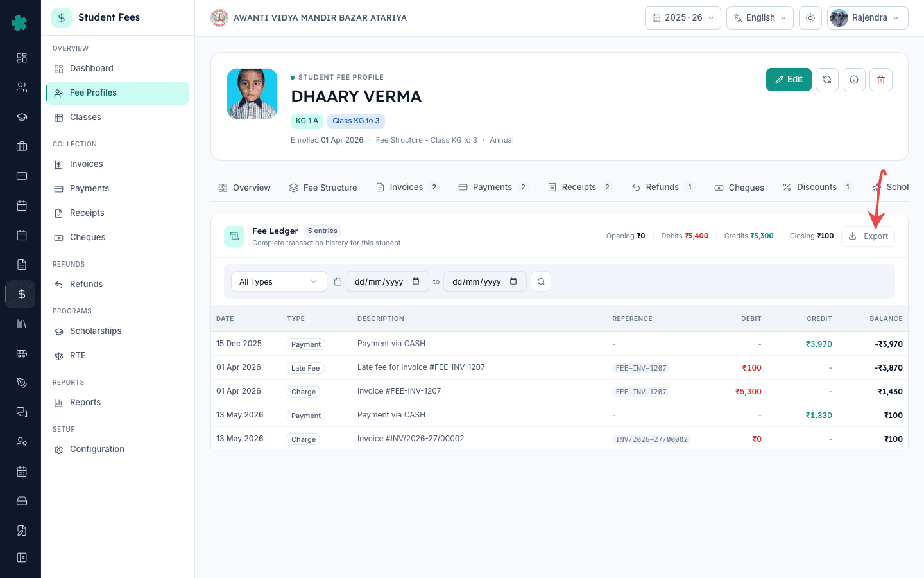
Task: Click the refresh icon next to Edit
Action: (x=827, y=80)
